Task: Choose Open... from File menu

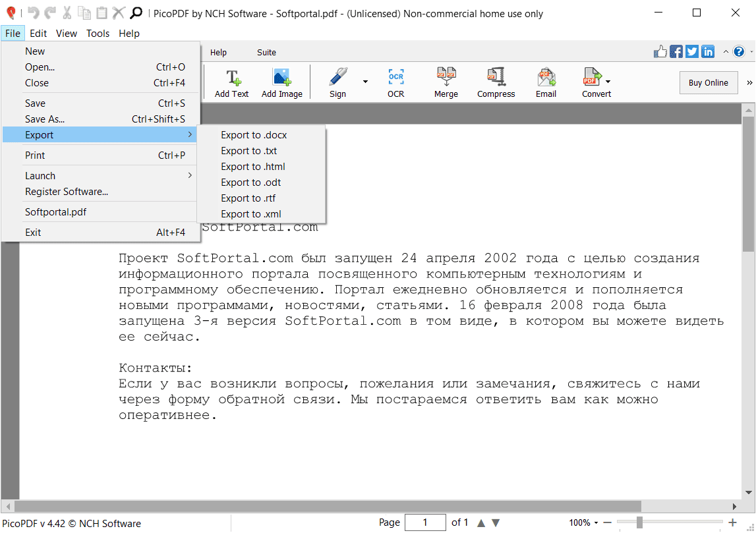Action: pos(101,67)
